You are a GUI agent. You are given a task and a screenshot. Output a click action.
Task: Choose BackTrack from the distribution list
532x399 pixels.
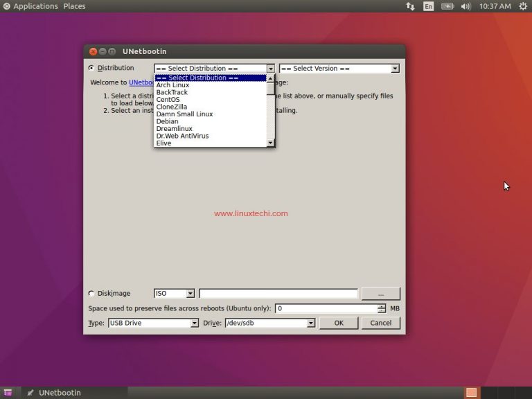tap(211, 92)
